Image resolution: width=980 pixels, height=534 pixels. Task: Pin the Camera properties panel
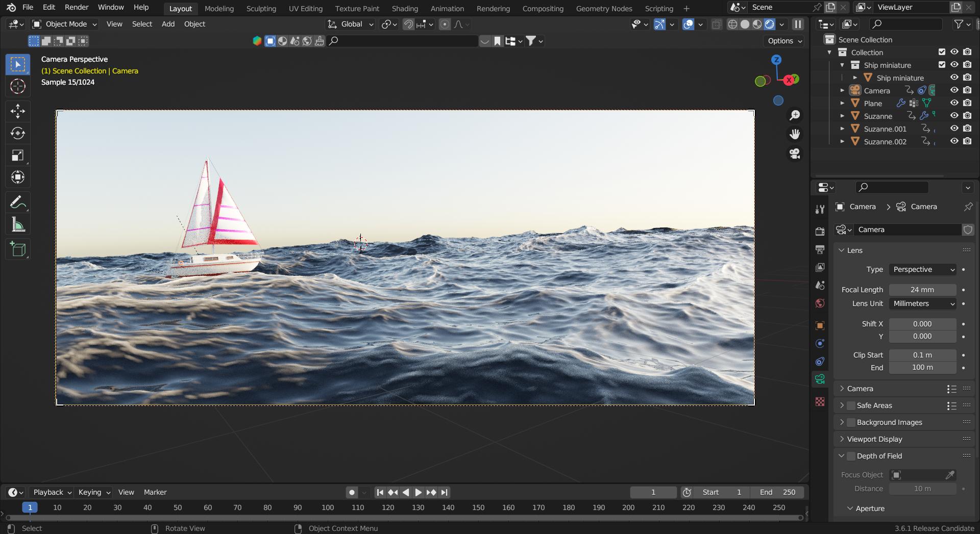tap(968, 207)
